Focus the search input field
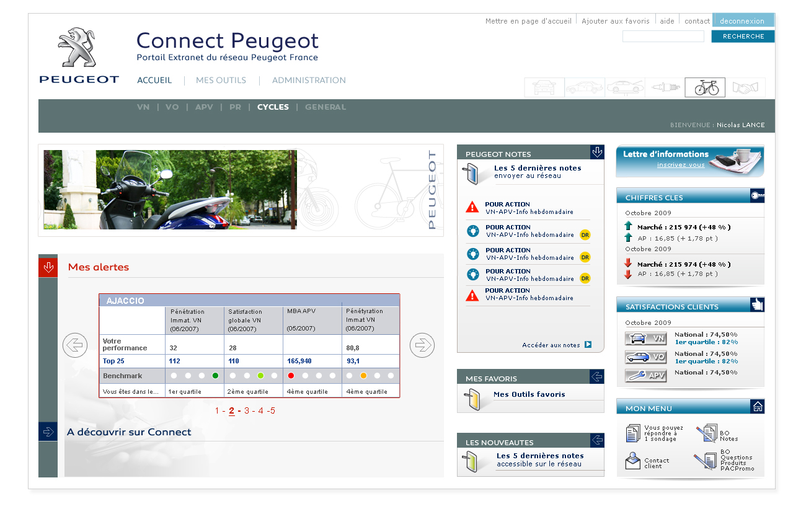This screenshot has height=532, width=806. [x=663, y=37]
